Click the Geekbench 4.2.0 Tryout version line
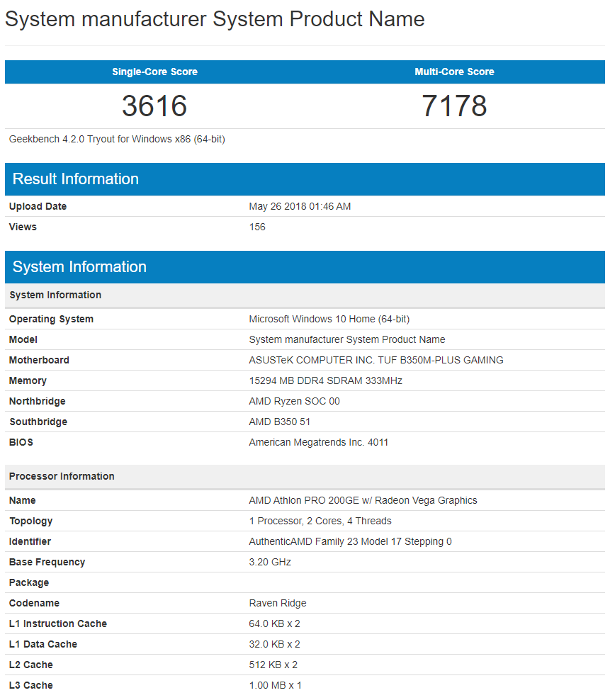 [117, 140]
